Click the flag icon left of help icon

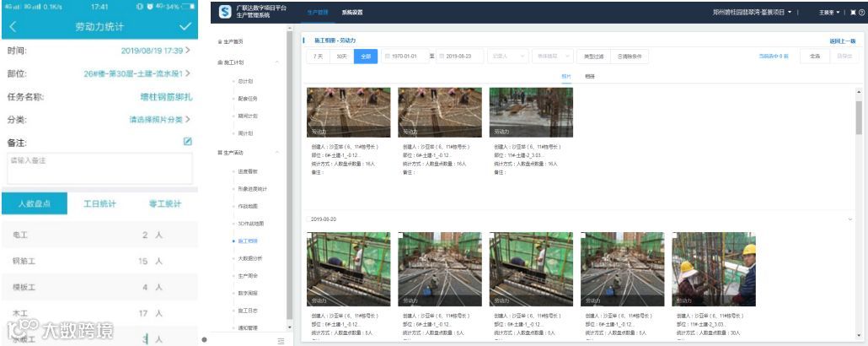pos(853,12)
